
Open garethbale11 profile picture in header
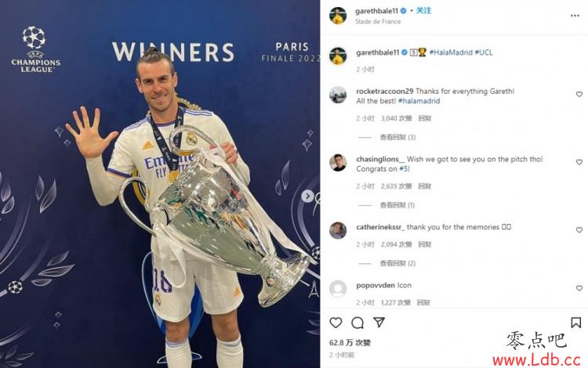click(x=338, y=16)
